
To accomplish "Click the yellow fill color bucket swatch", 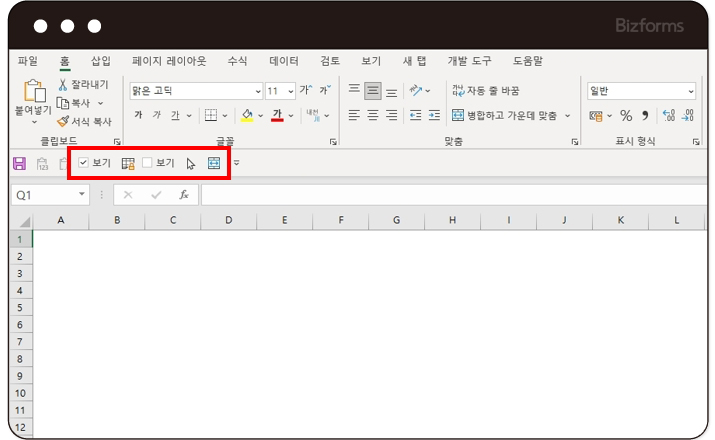I will coord(247,116).
